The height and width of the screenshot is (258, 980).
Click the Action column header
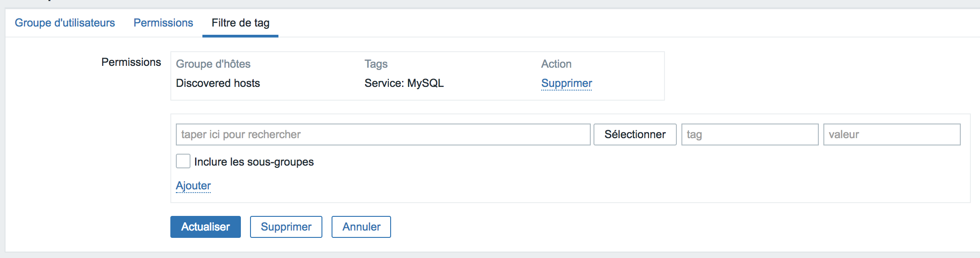[x=556, y=64]
